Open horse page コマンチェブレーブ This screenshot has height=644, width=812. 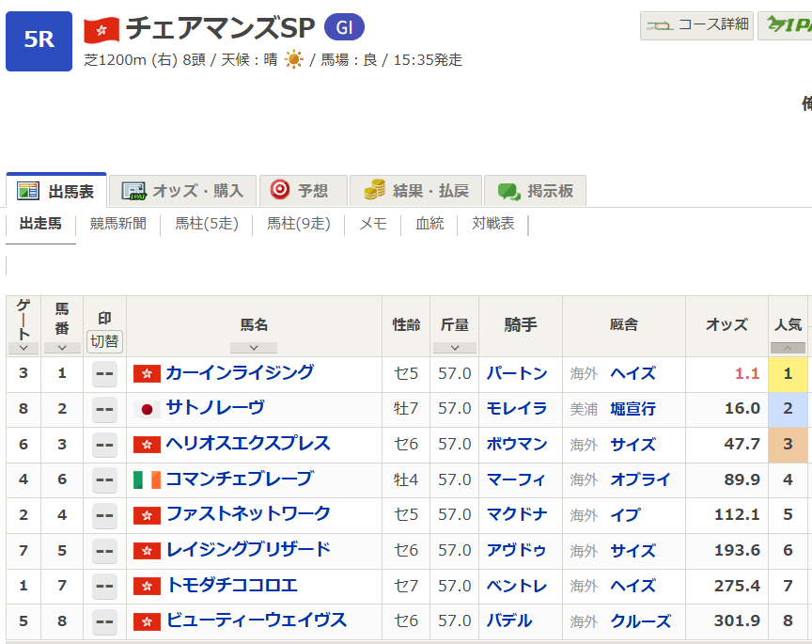pos(240,479)
